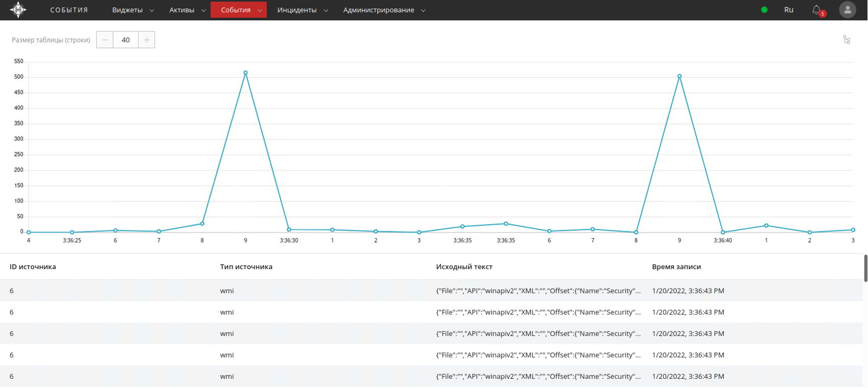This screenshot has width=868, height=388.
Task: Focus the table size field showing 40
Action: [x=126, y=40]
